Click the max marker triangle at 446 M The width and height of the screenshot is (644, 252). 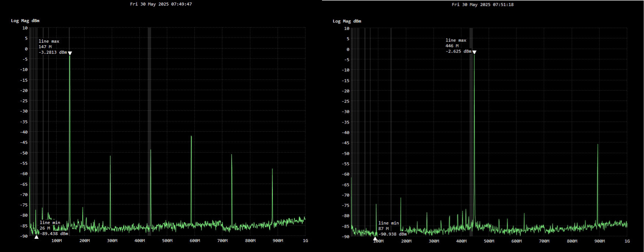coord(474,52)
